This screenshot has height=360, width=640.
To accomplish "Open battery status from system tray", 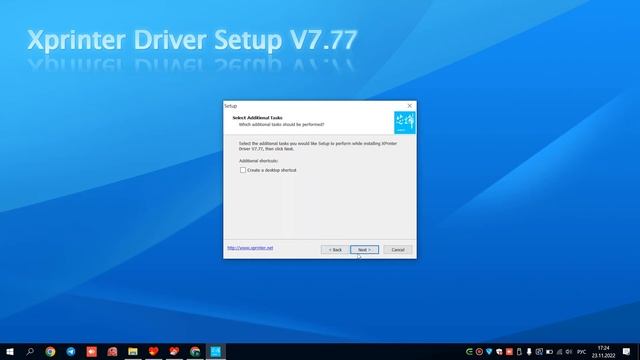I will click(x=549, y=351).
